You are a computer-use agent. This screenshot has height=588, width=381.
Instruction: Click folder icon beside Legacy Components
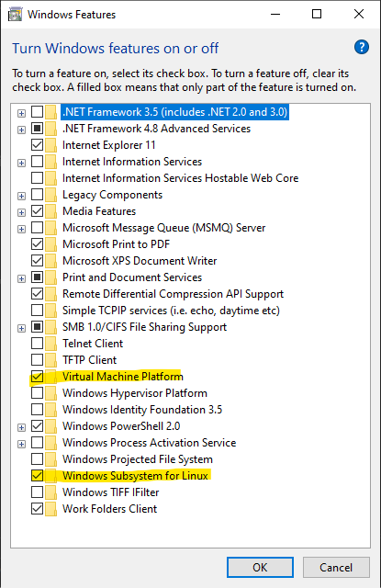tap(50, 195)
